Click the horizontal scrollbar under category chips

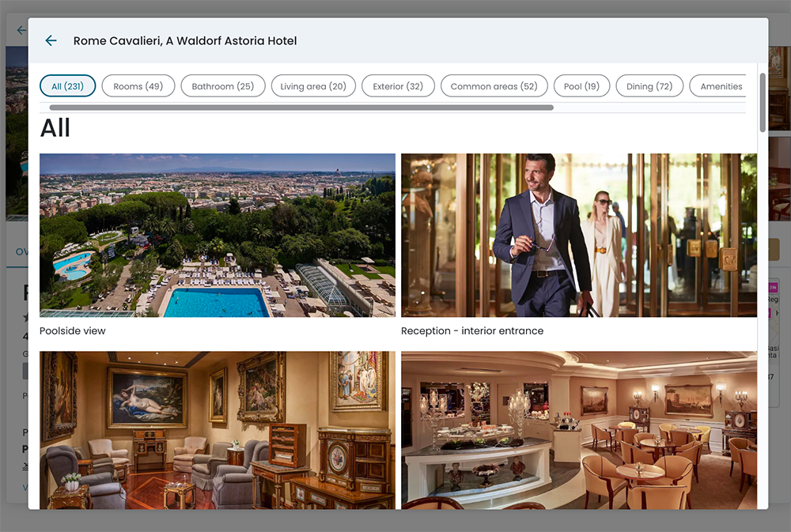301,108
